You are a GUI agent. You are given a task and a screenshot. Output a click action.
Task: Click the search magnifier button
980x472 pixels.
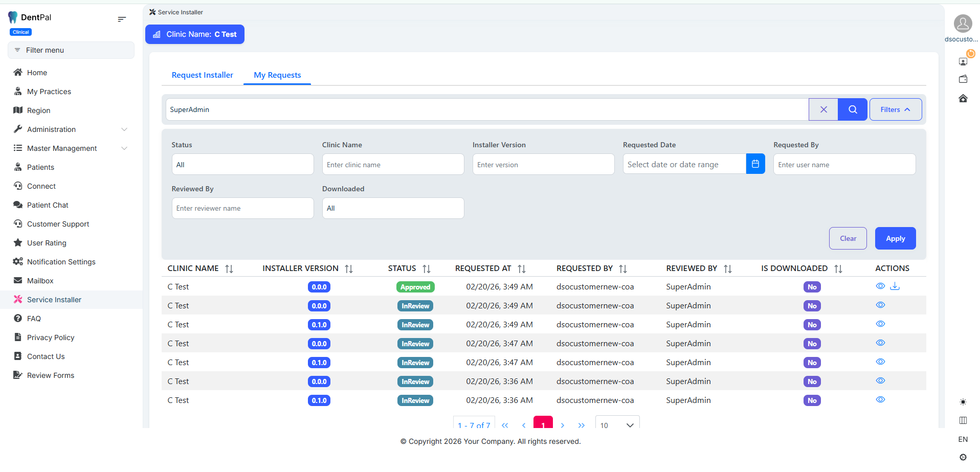tap(852, 109)
